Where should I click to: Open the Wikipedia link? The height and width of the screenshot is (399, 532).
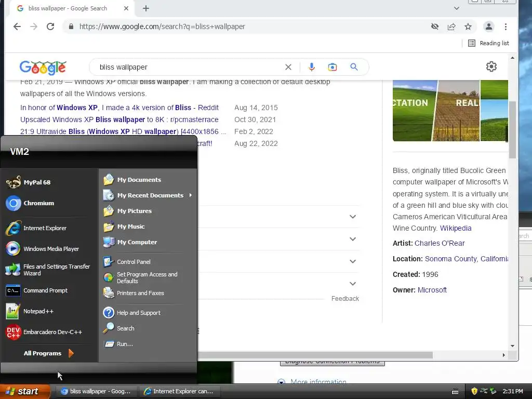point(456,228)
